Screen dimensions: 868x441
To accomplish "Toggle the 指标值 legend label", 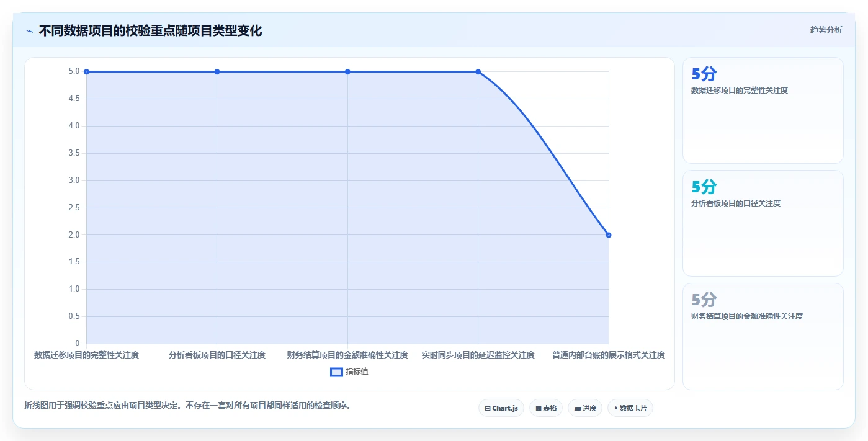I will tap(357, 372).
